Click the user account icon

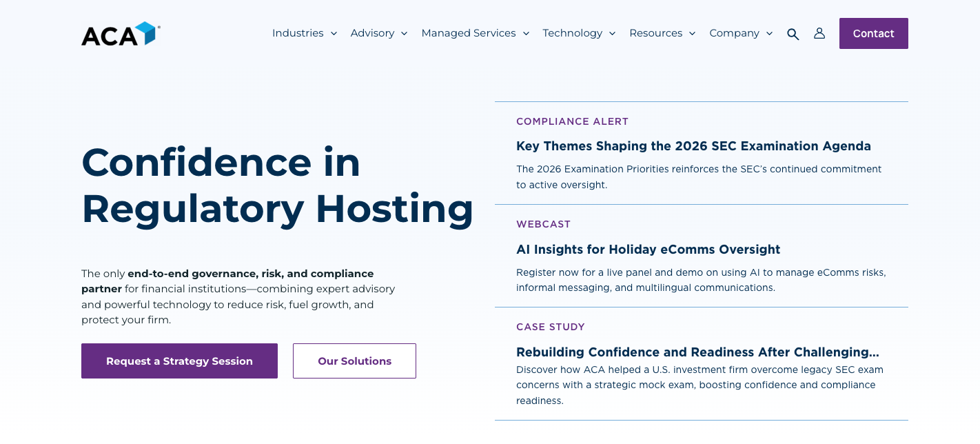[x=819, y=33]
